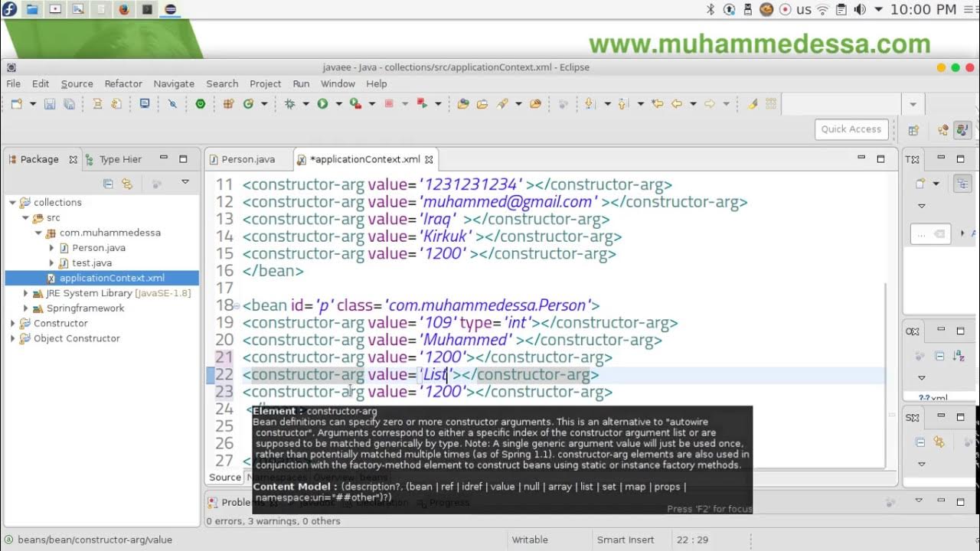
Task: Click the Last Edit Location icon
Action: pyautogui.click(x=657, y=104)
